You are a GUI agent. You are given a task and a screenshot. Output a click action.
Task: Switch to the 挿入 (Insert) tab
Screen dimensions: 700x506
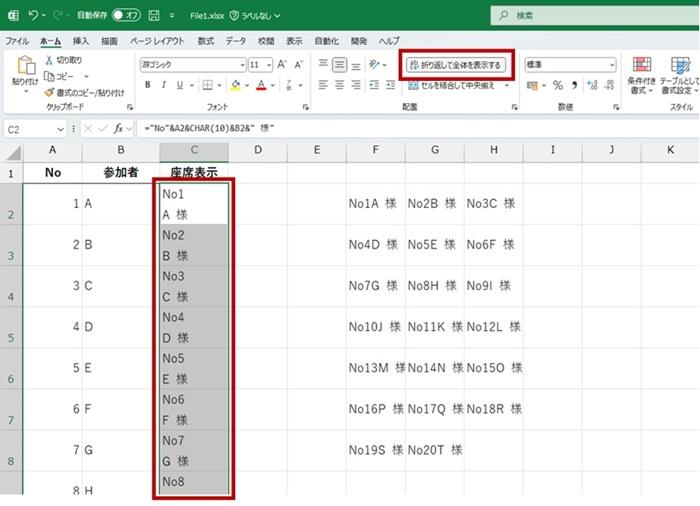[x=81, y=41]
